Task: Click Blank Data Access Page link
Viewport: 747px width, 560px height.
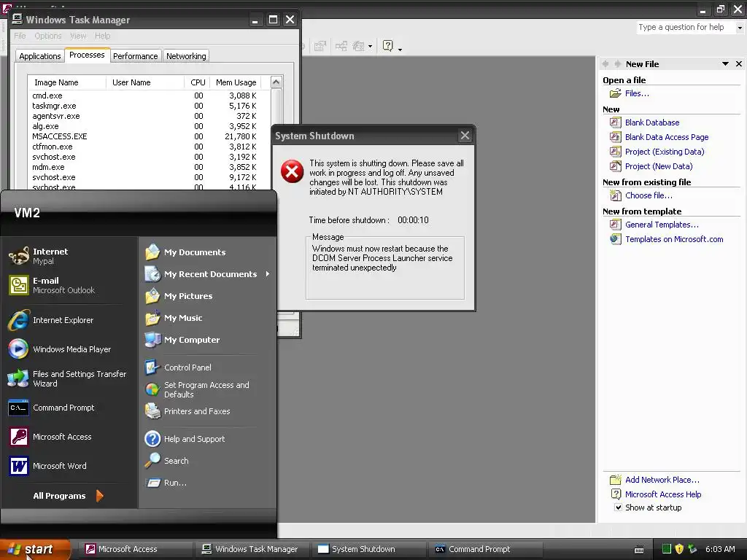Action: tap(667, 137)
